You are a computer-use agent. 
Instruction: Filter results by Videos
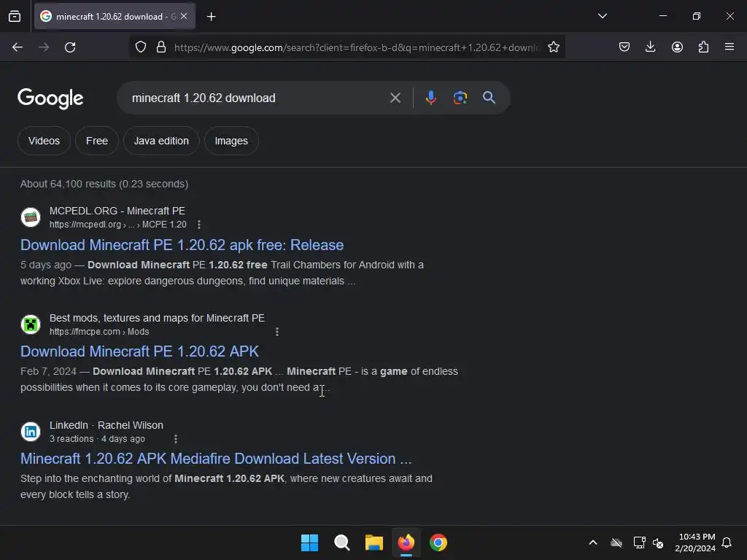44,141
